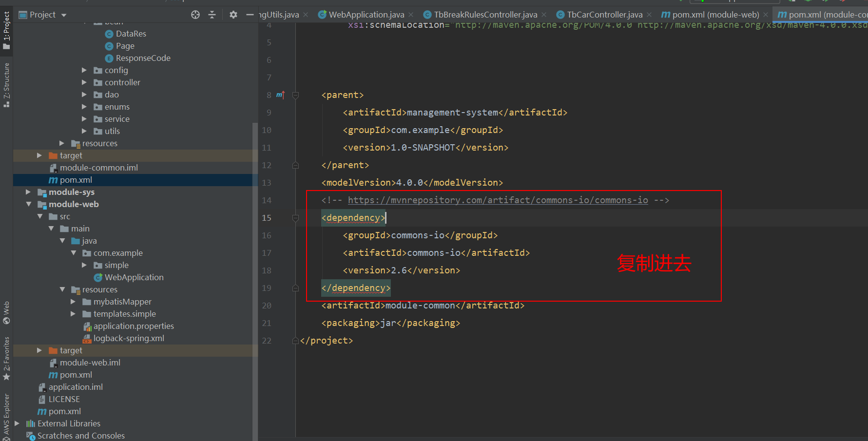Toggle the 1: Project tool window button
Screen dimensions: 868x441
[x=6, y=30]
